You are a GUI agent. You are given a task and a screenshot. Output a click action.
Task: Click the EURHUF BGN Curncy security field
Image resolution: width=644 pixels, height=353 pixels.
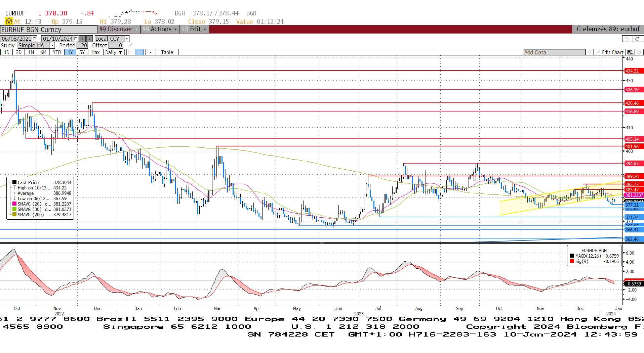point(48,30)
